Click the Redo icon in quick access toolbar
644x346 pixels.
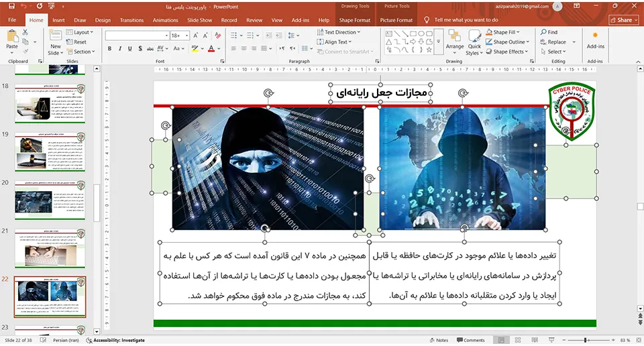[40, 6]
